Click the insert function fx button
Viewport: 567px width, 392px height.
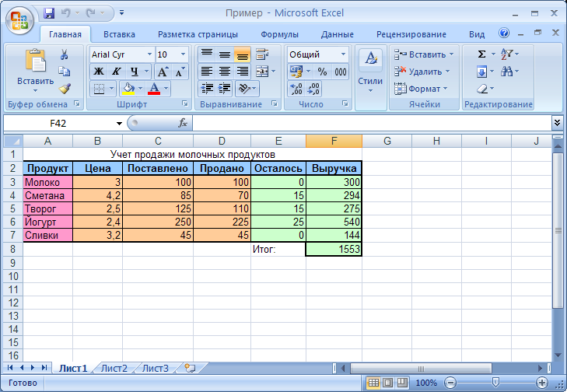[183, 123]
